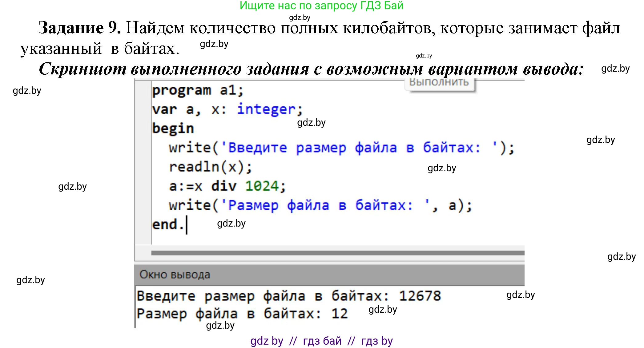Click 'var a, x:' declaration in code
This screenshot has width=644, height=348.
click(189, 109)
